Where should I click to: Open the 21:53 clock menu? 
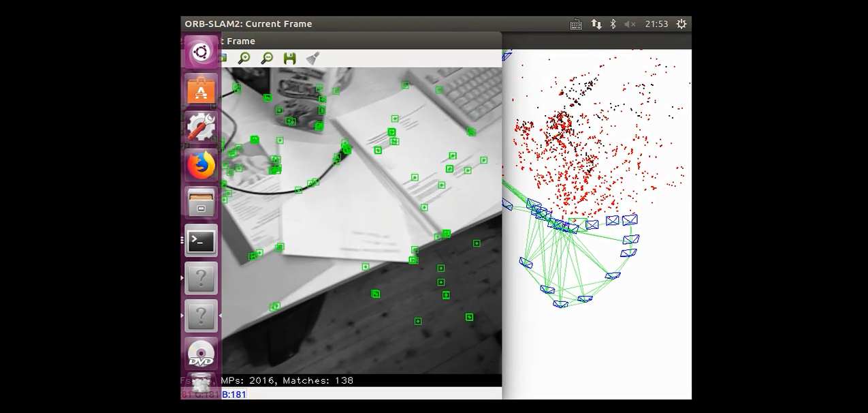(656, 24)
